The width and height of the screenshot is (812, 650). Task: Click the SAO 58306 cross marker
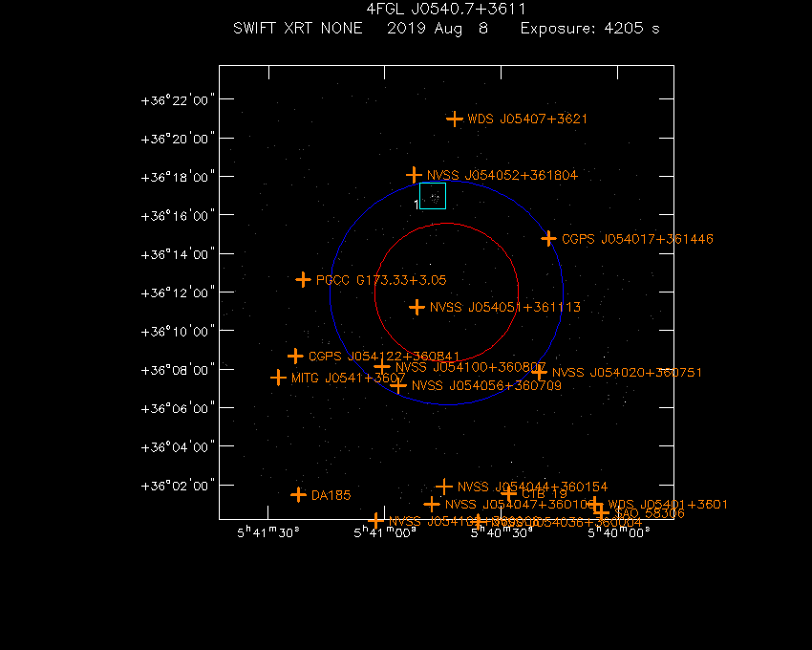[x=601, y=513]
